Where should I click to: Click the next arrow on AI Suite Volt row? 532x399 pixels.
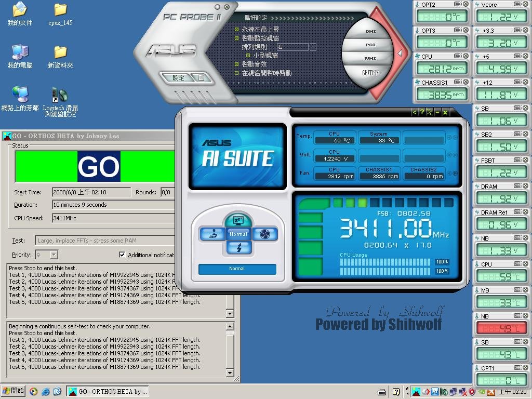coord(455,155)
